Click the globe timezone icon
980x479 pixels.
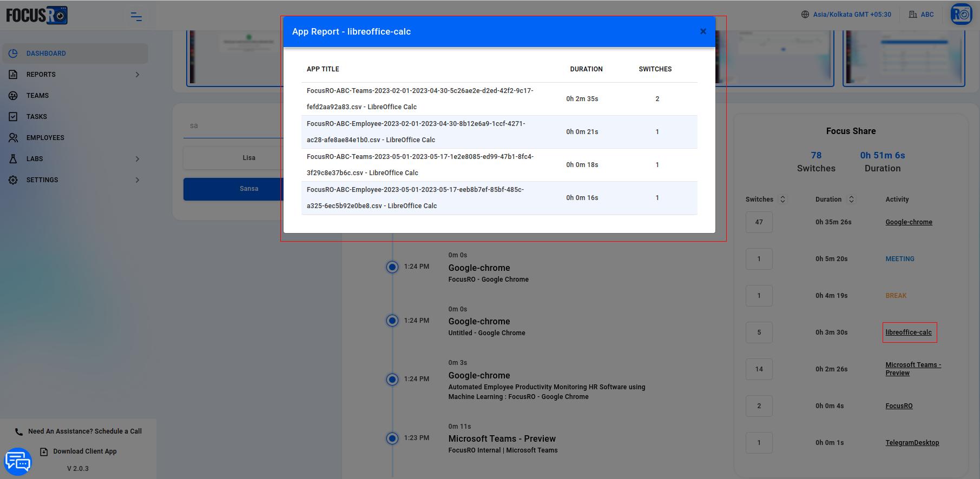pos(805,15)
